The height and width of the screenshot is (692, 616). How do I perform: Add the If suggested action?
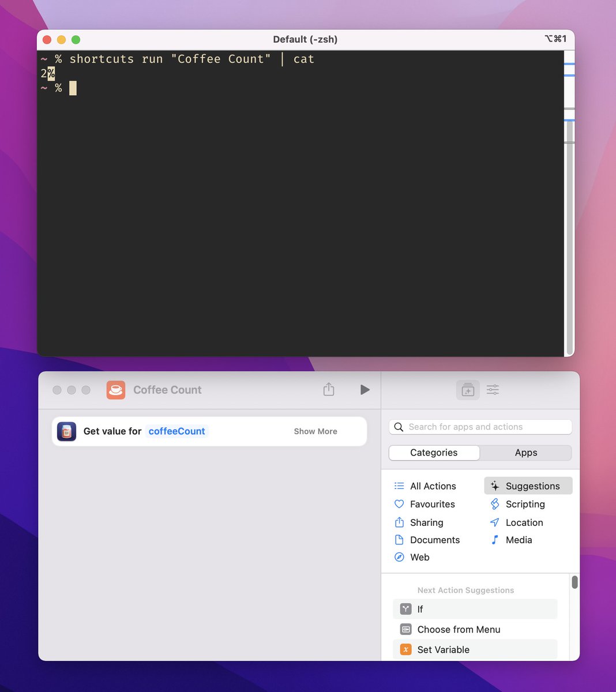tap(475, 609)
